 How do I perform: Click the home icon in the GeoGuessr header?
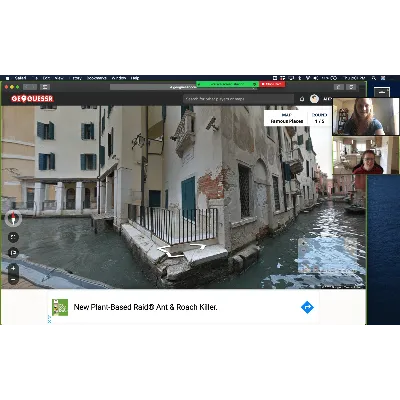coord(302,99)
